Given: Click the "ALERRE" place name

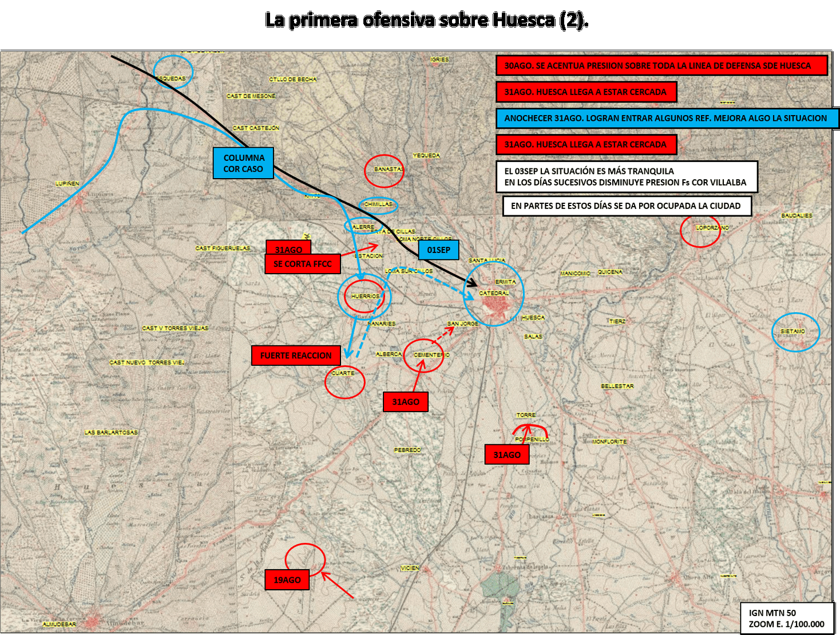Looking at the screenshot, I should (x=363, y=227).
